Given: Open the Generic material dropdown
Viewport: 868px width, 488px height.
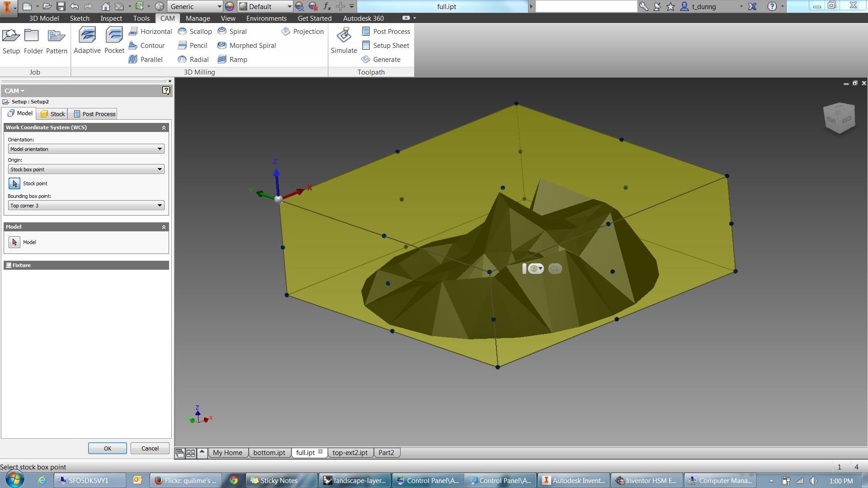Looking at the screenshot, I should click(196, 6).
